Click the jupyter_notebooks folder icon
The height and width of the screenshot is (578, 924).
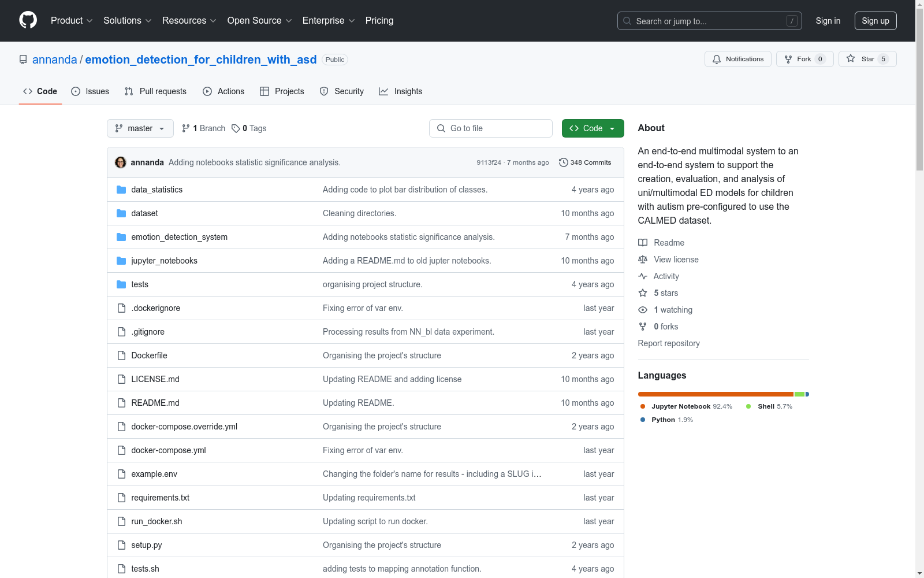point(121,261)
